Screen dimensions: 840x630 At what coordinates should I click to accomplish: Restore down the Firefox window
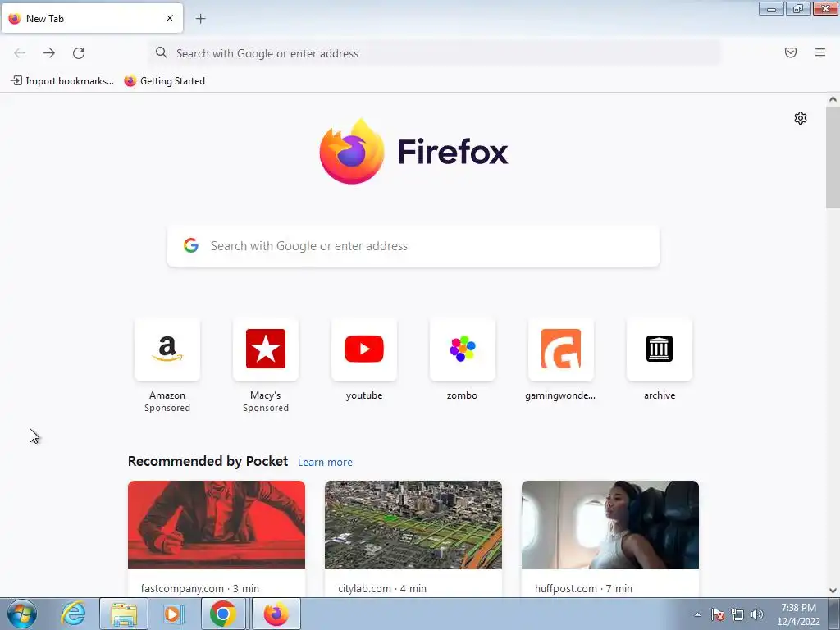(798, 8)
